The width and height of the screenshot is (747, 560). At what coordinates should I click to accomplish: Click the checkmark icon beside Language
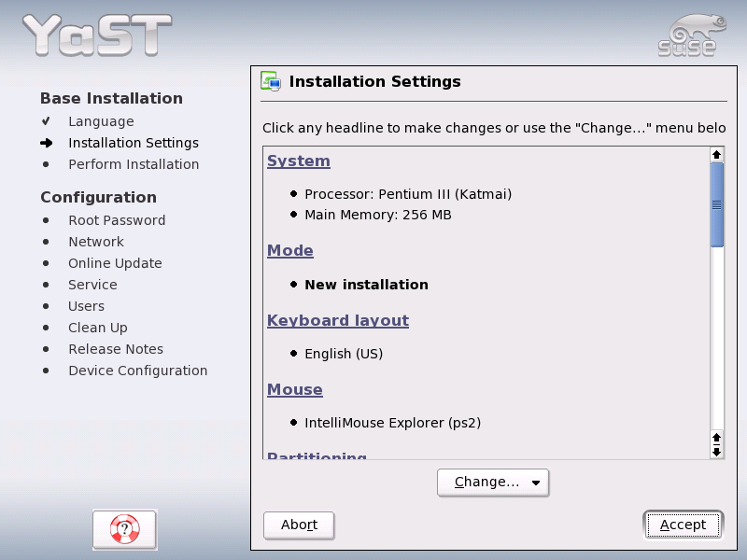[x=47, y=121]
